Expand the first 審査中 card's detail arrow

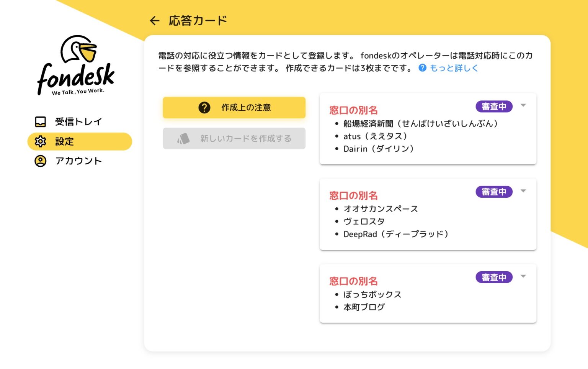(523, 105)
